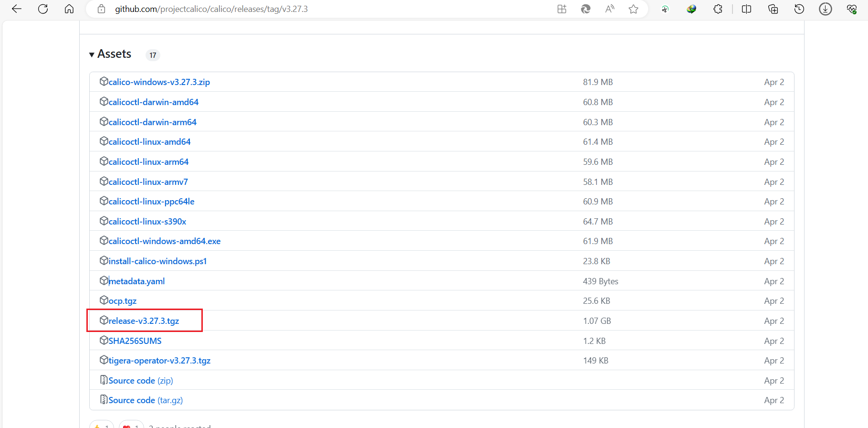This screenshot has height=428, width=868.
Task: View site information lock icon
Action: (x=101, y=9)
